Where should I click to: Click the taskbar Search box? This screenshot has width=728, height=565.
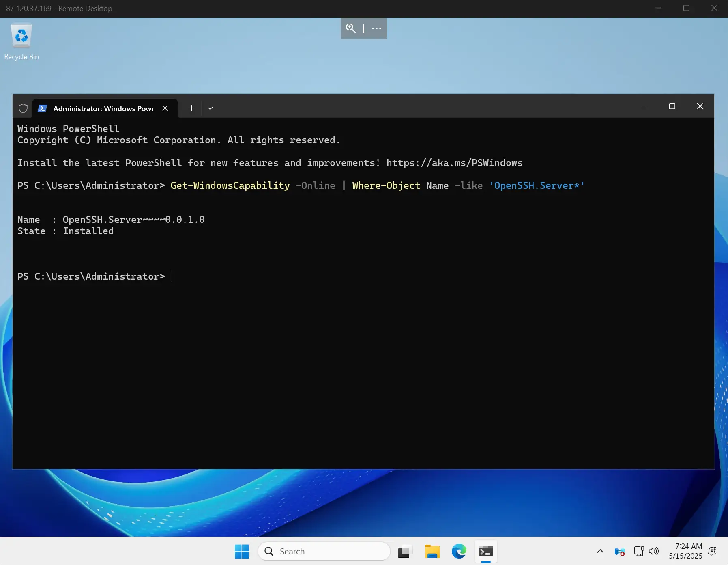pyautogui.click(x=324, y=551)
